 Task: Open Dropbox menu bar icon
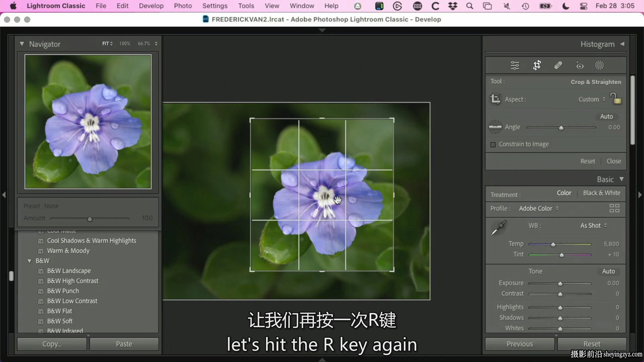(x=453, y=6)
